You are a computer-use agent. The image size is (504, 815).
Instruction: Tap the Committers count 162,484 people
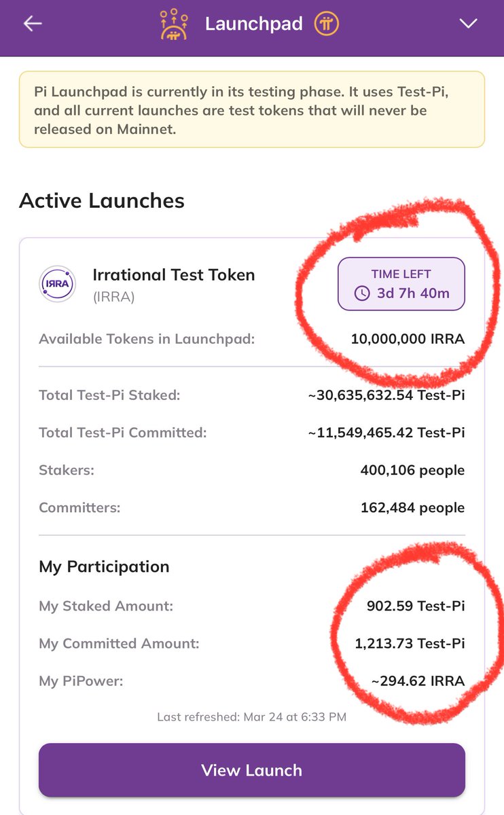tap(412, 507)
